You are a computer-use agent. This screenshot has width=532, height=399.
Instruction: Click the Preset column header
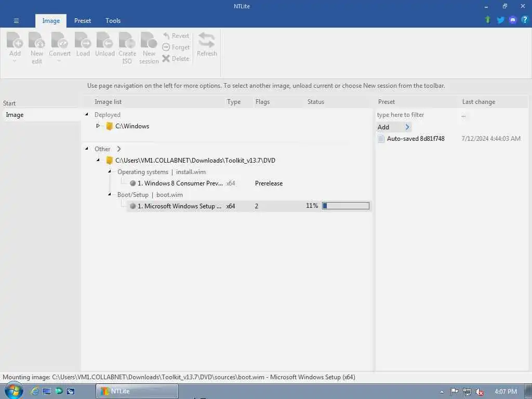click(386, 102)
